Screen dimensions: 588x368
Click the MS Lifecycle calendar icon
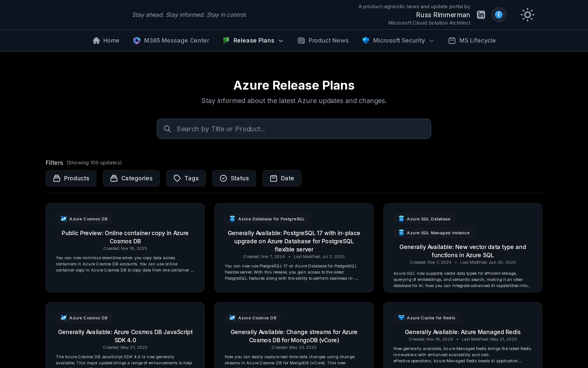click(x=452, y=40)
